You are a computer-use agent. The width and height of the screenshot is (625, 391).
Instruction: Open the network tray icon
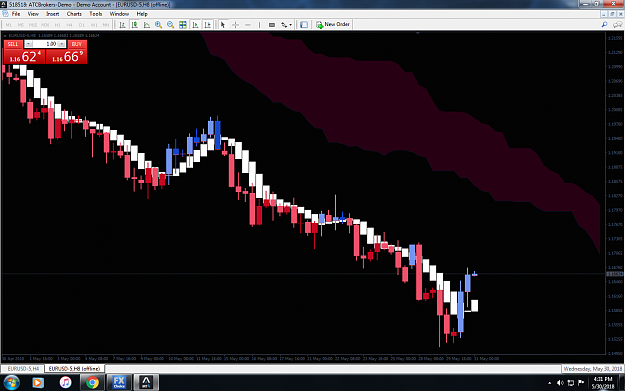coord(571,383)
